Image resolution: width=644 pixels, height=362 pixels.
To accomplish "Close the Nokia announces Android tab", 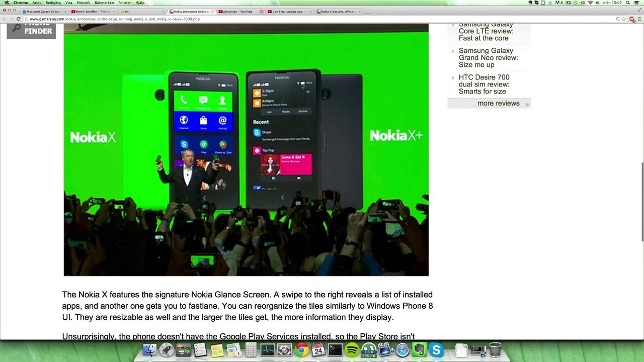I will tap(212, 11).
